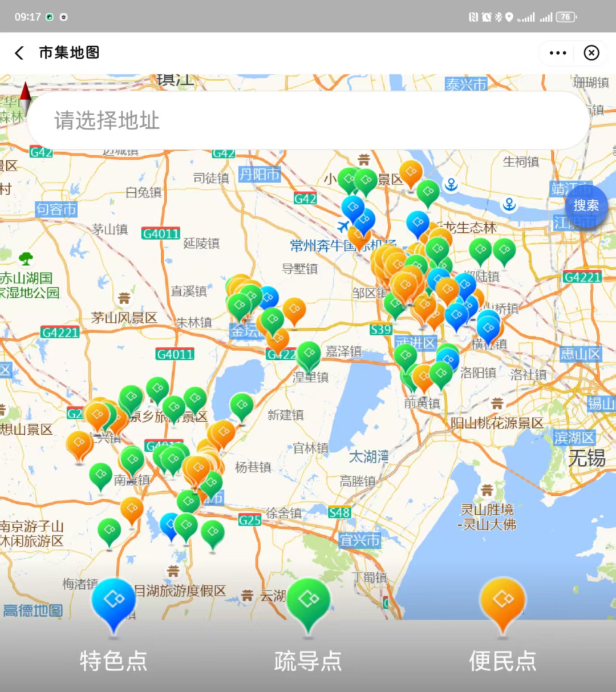
Task: Open the three-dots more options menu
Action: [557, 53]
